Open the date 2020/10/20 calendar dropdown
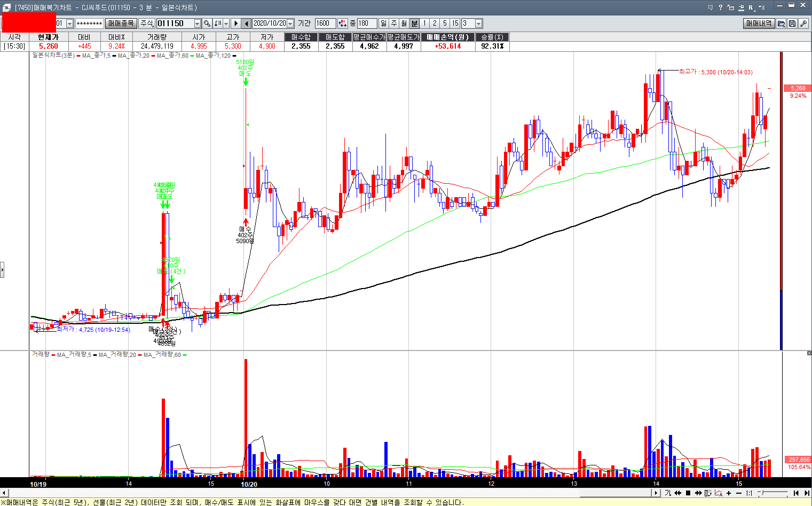The image size is (812, 506). pos(290,24)
